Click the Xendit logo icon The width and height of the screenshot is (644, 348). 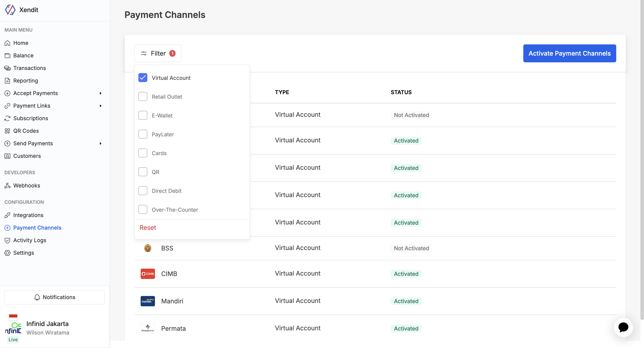coord(10,10)
